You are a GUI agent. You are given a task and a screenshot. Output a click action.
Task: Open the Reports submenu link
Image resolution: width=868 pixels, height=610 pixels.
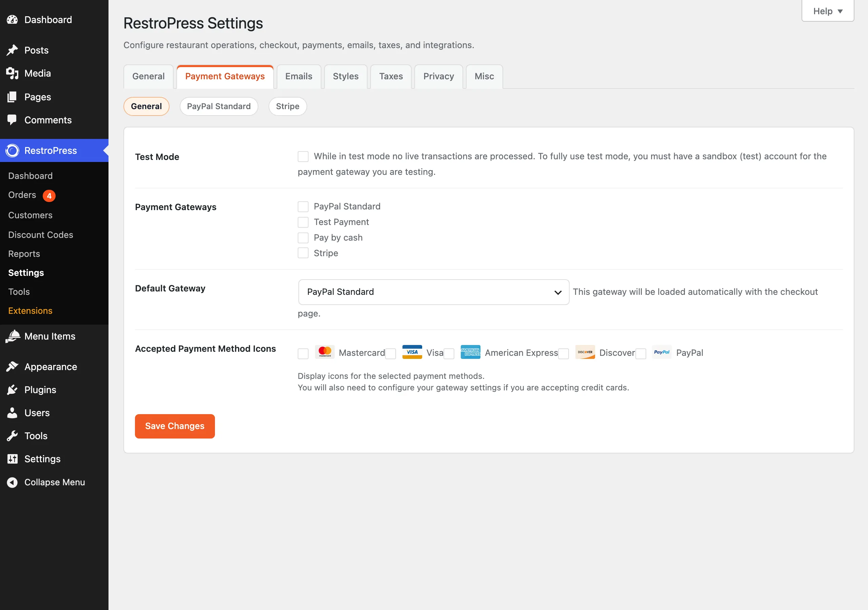tap(24, 253)
